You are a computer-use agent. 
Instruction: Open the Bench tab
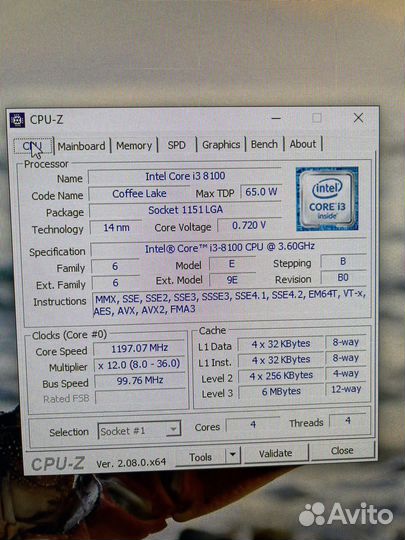pyautogui.click(x=264, y=144)
